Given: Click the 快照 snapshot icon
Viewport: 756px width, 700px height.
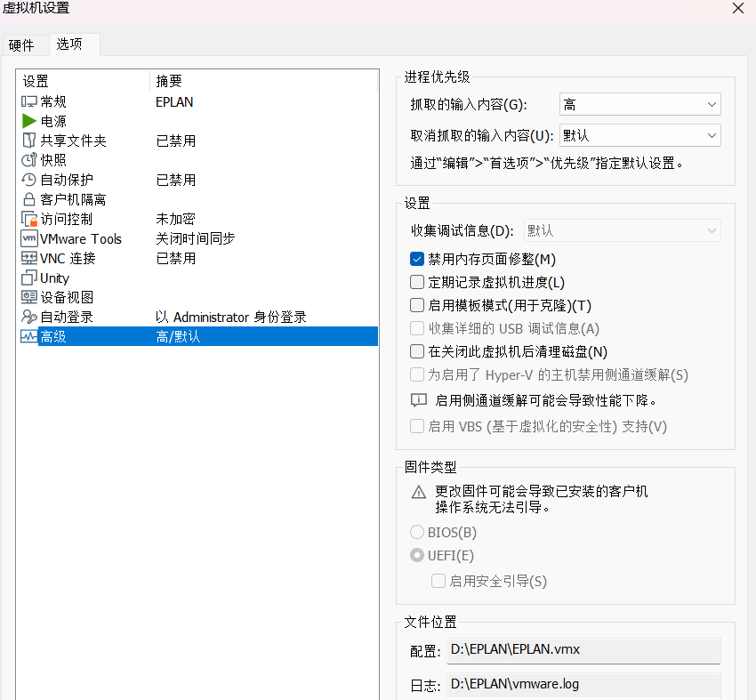Looking at the screenshot, I should [x=29, y=160].
